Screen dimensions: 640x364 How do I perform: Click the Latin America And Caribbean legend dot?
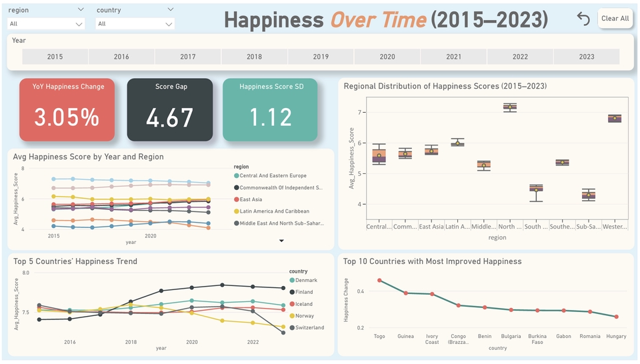click(236, 211)
